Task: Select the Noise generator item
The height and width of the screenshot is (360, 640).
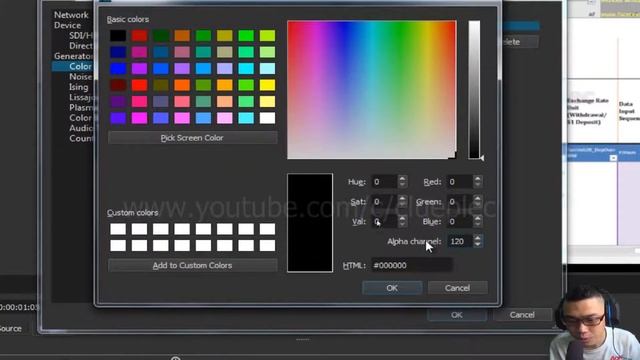Action: tap(80, 77)
